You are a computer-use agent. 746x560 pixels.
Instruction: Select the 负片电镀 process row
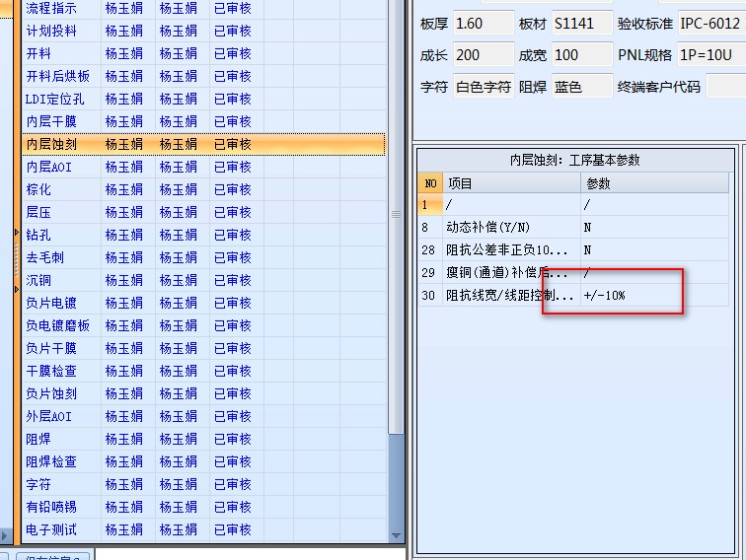[203, 303]
